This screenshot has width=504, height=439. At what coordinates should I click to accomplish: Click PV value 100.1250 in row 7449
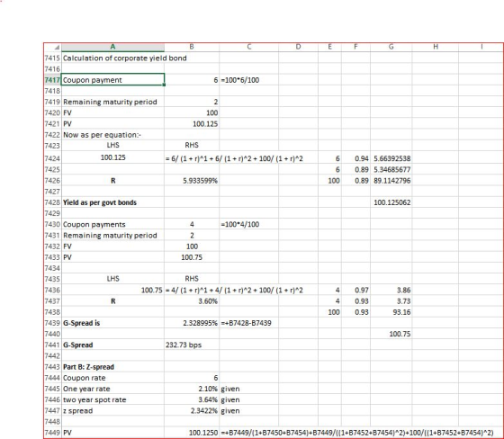(203, 433)
